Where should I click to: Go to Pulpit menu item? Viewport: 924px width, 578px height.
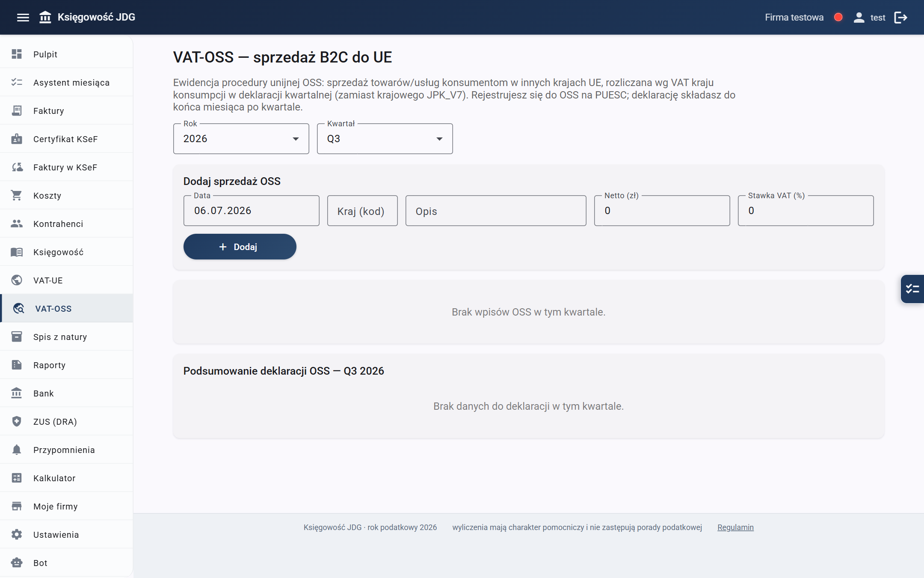(66, 54)
